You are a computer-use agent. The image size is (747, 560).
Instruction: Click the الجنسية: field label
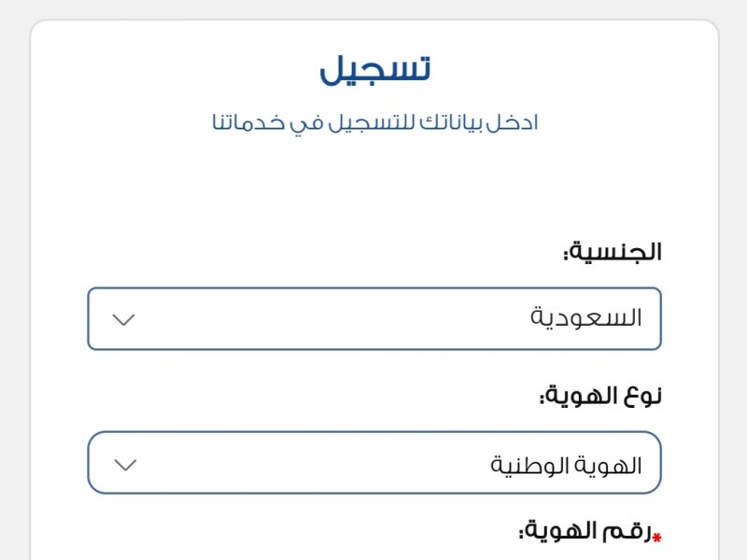613,251
